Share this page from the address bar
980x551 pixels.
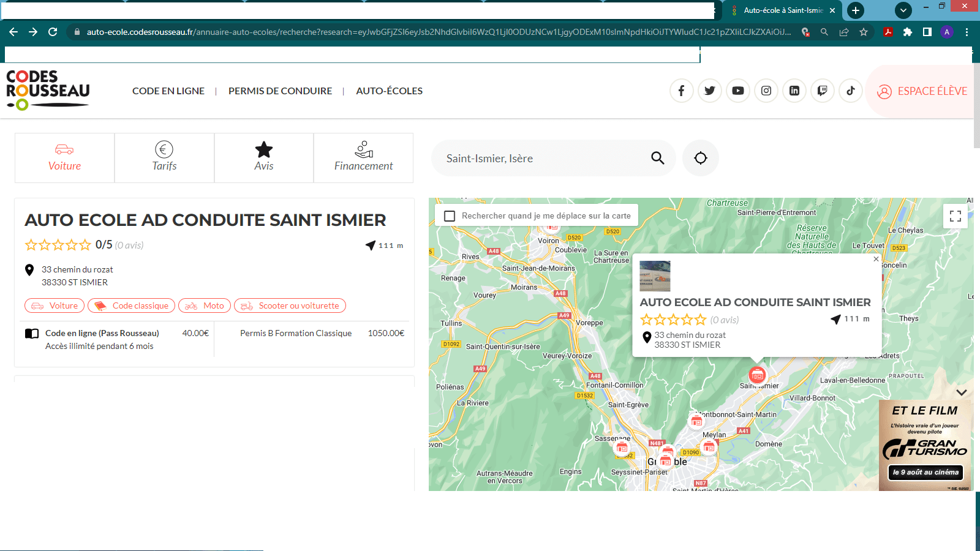(844, 32)
